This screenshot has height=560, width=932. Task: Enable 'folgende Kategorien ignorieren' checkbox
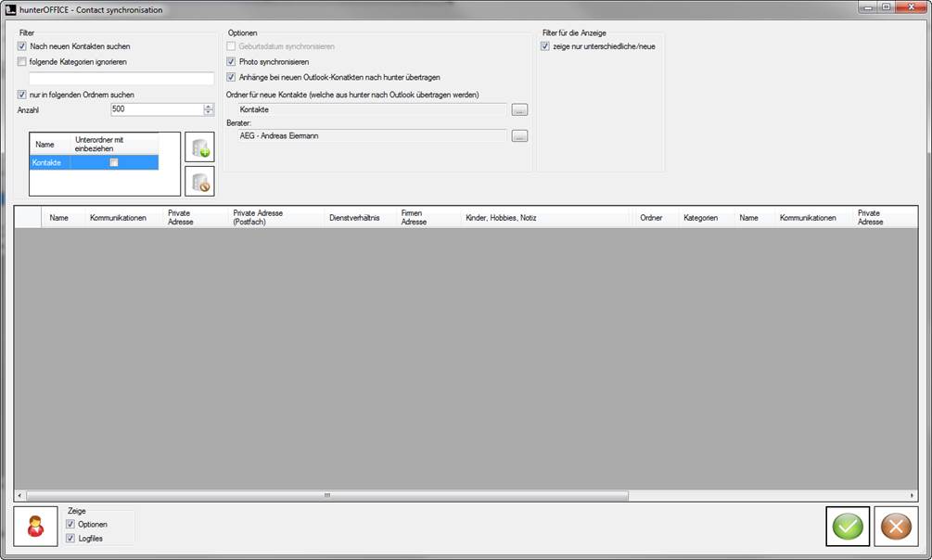point(22,62)
